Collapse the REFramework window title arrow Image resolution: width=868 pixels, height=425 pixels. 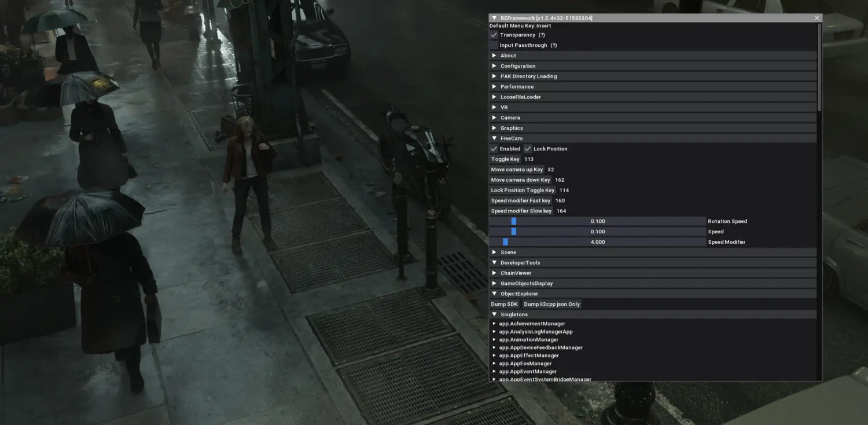(494, 18)
